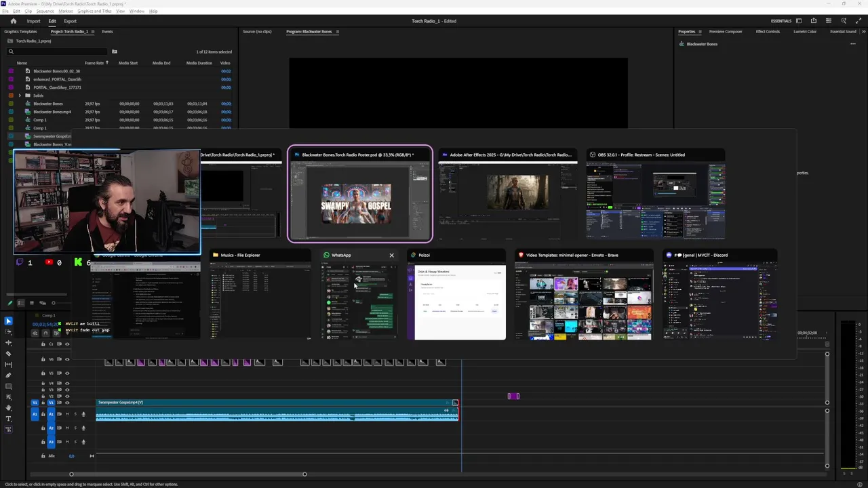Select the Razor tool
This screenshot has width=868, height=488.
click(x=8, y=353)
